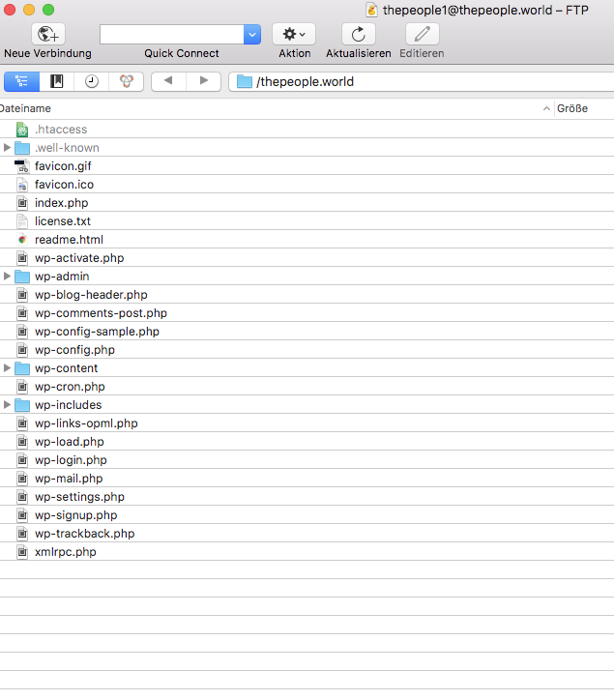Image resolution: width=614 pixels, height=700 pixels.
Task: Expand the wp-content folder triangle
Action: pos(8,368)
